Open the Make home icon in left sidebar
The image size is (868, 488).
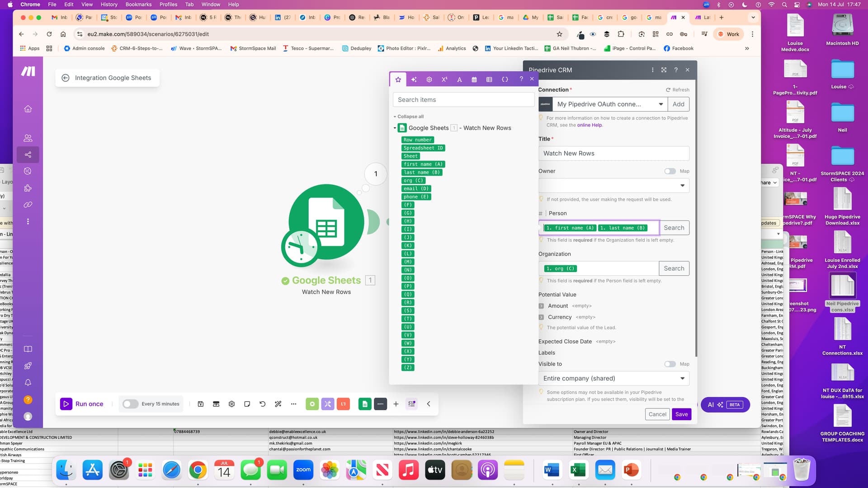(28, 109)
